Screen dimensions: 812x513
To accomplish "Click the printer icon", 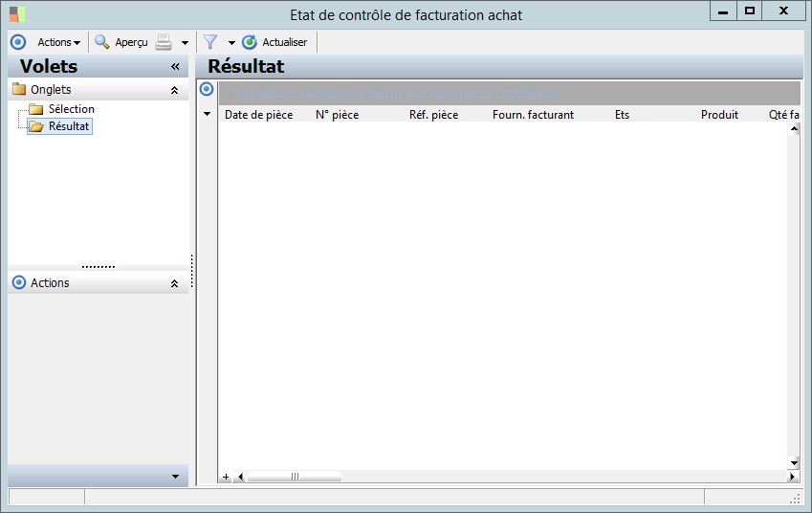I will click(164, 42).
